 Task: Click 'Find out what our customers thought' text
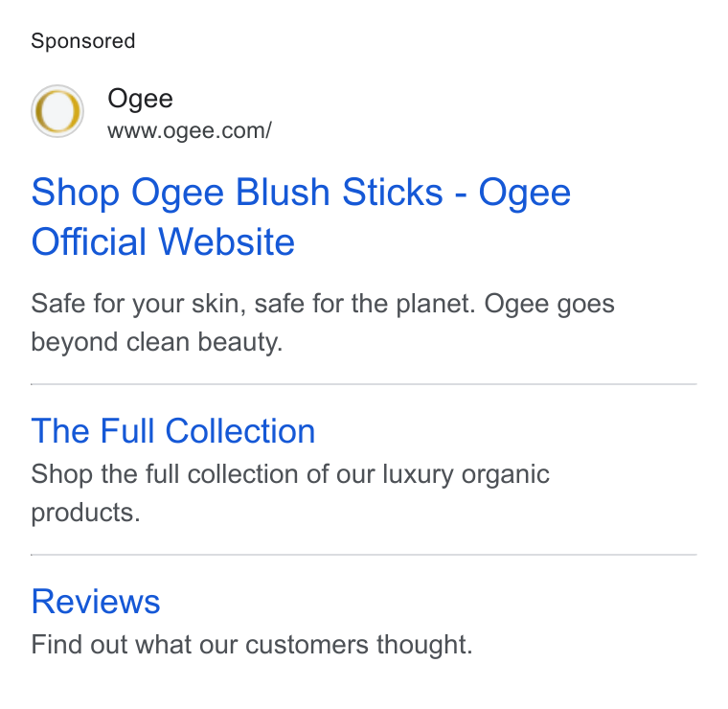[252, 645]
